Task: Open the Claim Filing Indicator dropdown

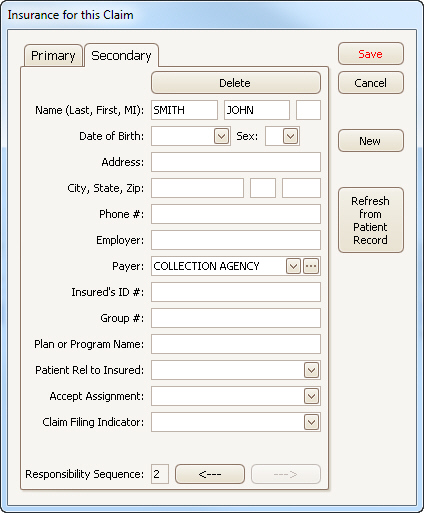Action: (x=311, y=422)
